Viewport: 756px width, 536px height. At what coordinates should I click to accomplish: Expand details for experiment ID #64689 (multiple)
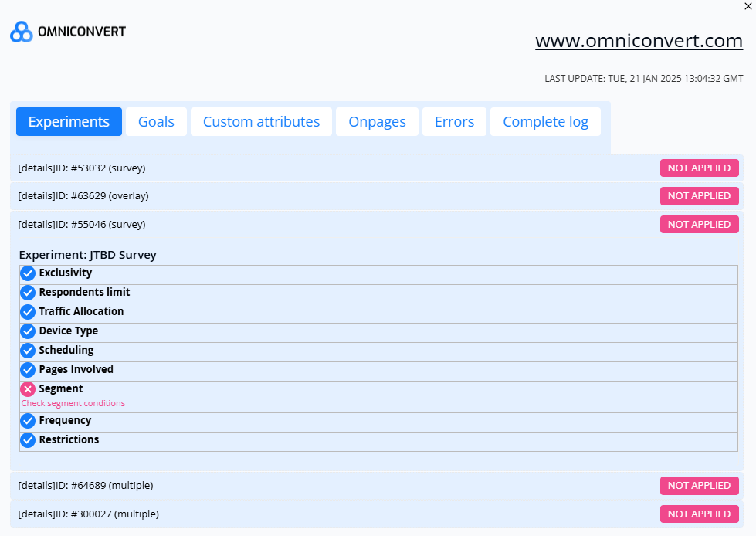(38, 486)
